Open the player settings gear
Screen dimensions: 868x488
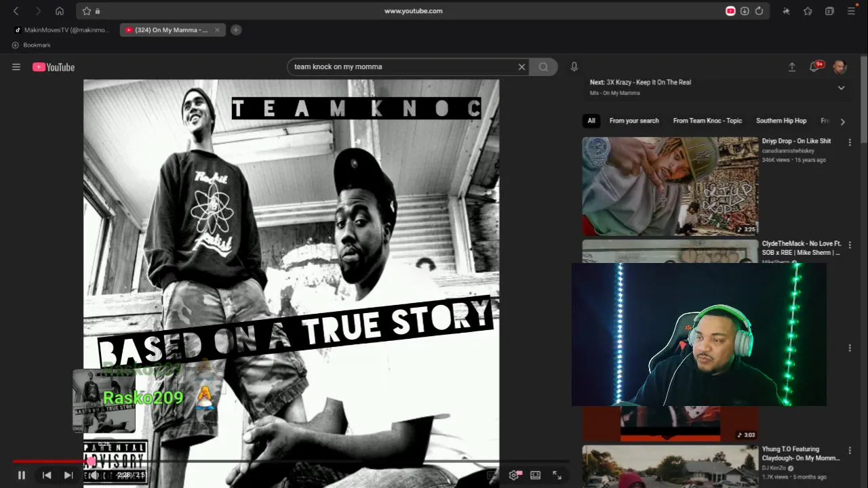pos(514,475)
